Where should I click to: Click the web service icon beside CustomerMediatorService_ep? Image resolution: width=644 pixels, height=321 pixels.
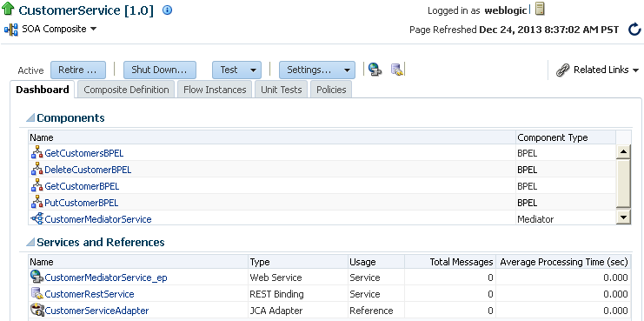pos(37,277)
